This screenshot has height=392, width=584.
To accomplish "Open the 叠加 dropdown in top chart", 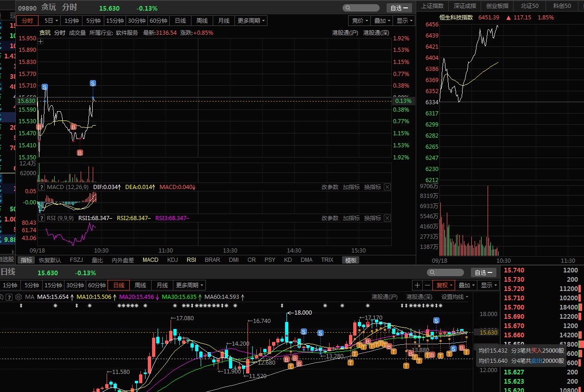I will tap(382, 21).
